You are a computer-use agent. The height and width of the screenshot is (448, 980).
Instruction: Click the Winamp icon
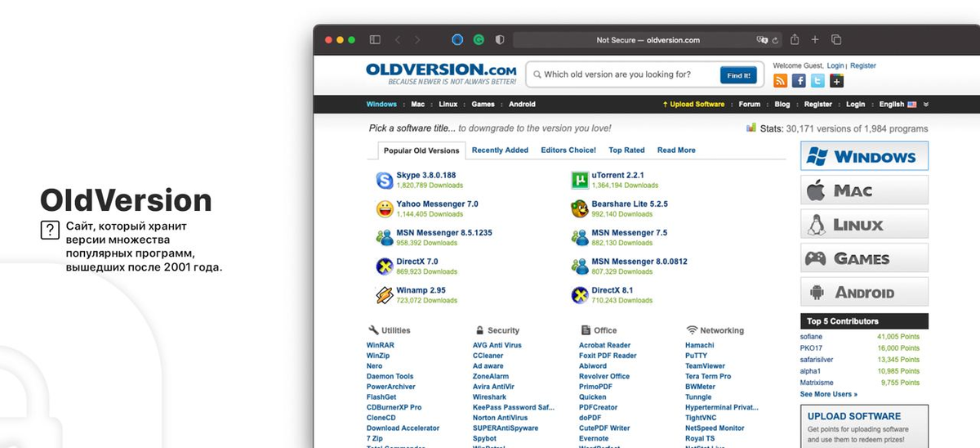tap(384, 295)
